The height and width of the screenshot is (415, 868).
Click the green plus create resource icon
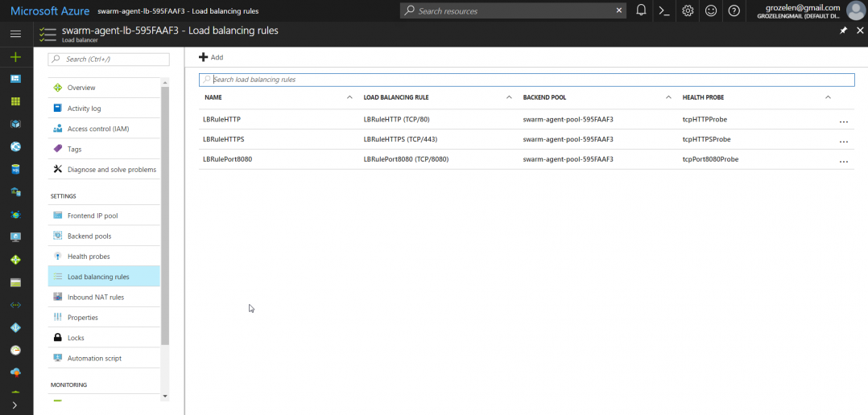15,57
